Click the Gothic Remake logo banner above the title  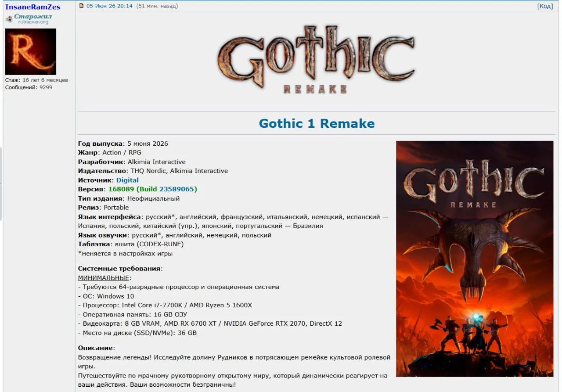pyautogui.click(x=316, y=59)
